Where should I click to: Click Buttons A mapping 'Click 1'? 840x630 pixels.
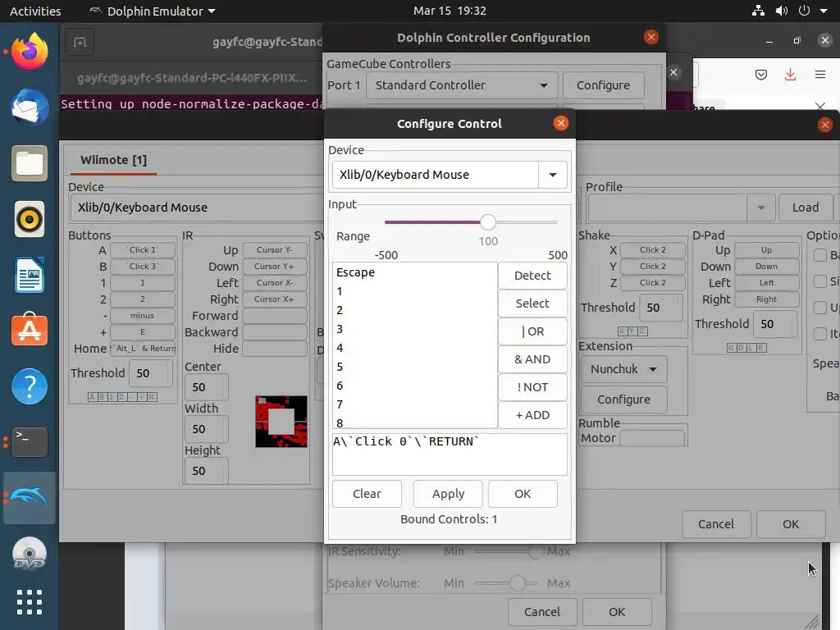click(143, 250)
